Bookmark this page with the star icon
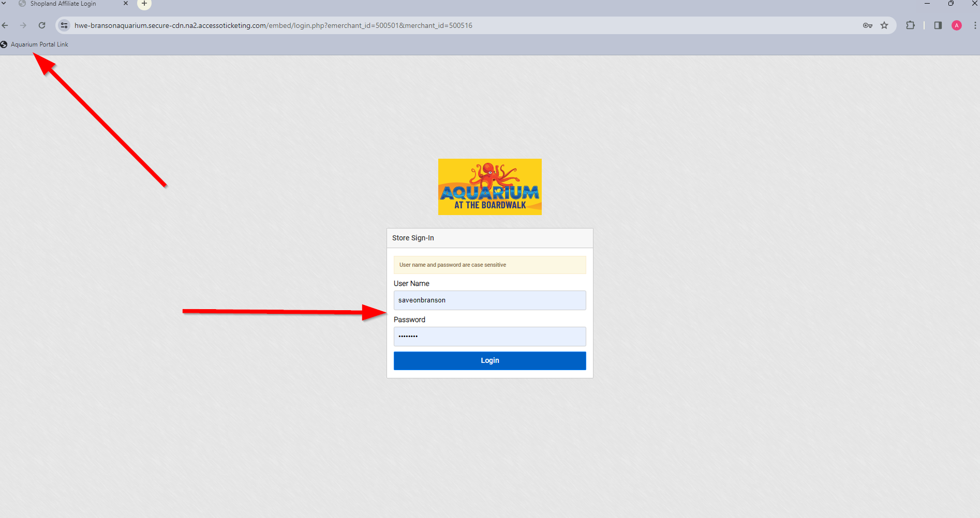This screenshot has height=518, width=980. pyautogui.click(x=884, y=25)
